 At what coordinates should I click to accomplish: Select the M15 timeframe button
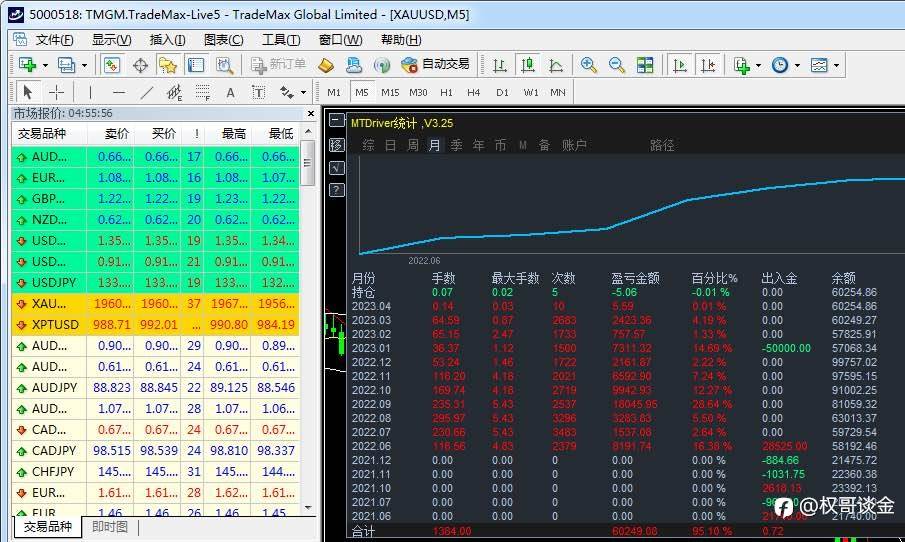(390, 92)
